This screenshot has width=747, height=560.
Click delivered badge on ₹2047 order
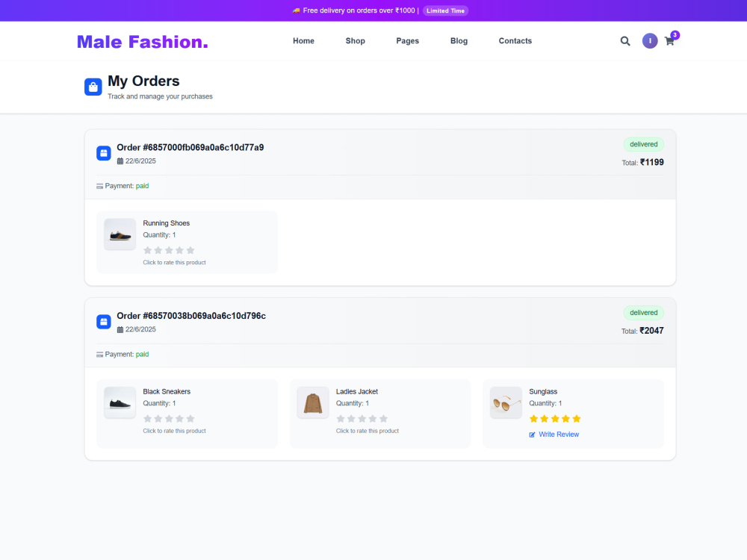point(644,313)
